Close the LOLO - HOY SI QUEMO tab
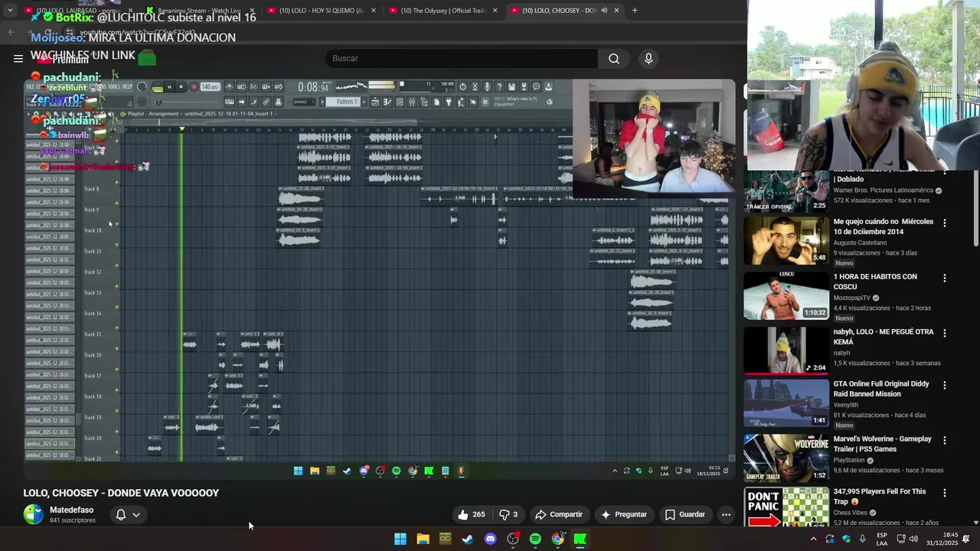This screenshot has width=980, height=551. click(374, 10)
